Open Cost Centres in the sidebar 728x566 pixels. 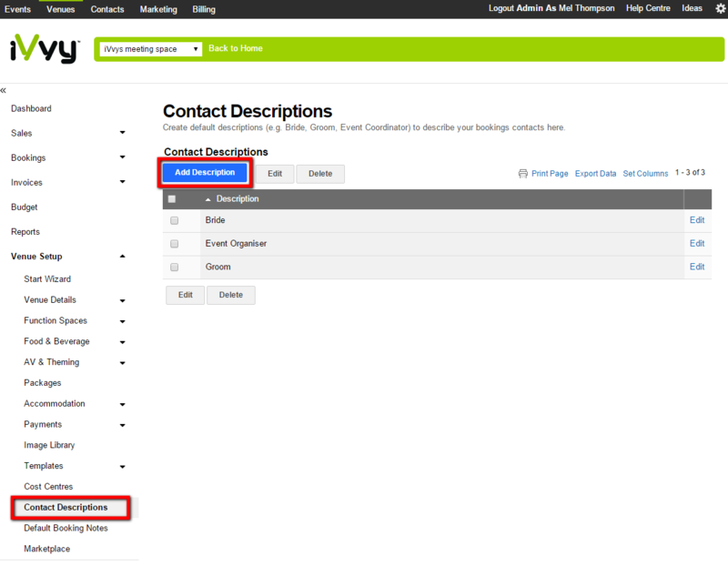48,487
